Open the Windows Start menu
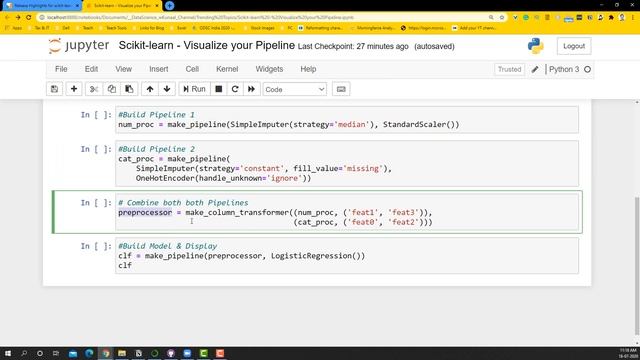Screen dimensions: 640x360 pyautogui.click(x=8, y=353)
